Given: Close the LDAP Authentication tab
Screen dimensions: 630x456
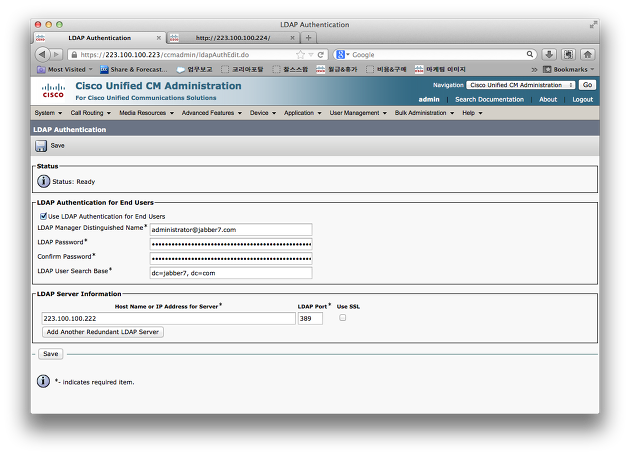Looking at the screenshot, I should coord(159,38).
